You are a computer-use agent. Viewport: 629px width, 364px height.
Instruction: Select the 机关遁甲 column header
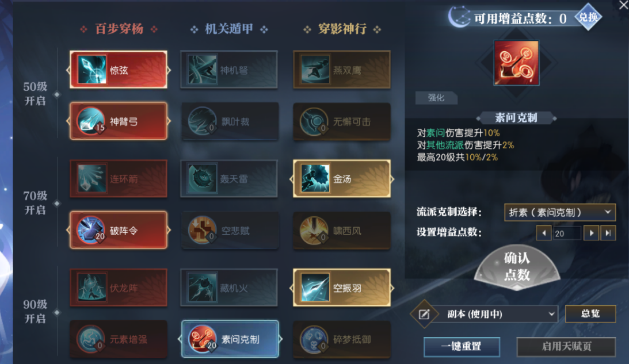(x=229, y=29)
